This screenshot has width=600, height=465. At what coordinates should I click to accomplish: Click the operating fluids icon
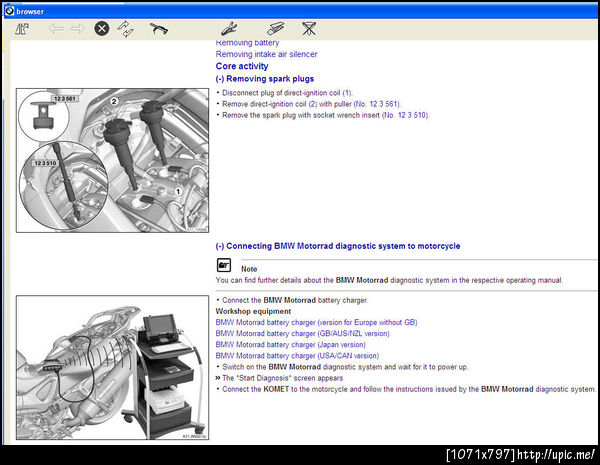(275, 29)
